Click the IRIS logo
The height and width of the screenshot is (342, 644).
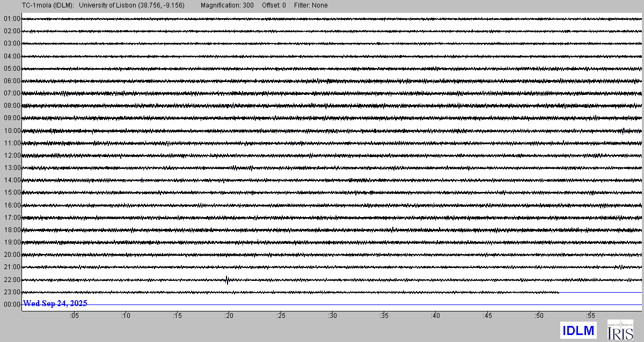(x=620, y=330)
